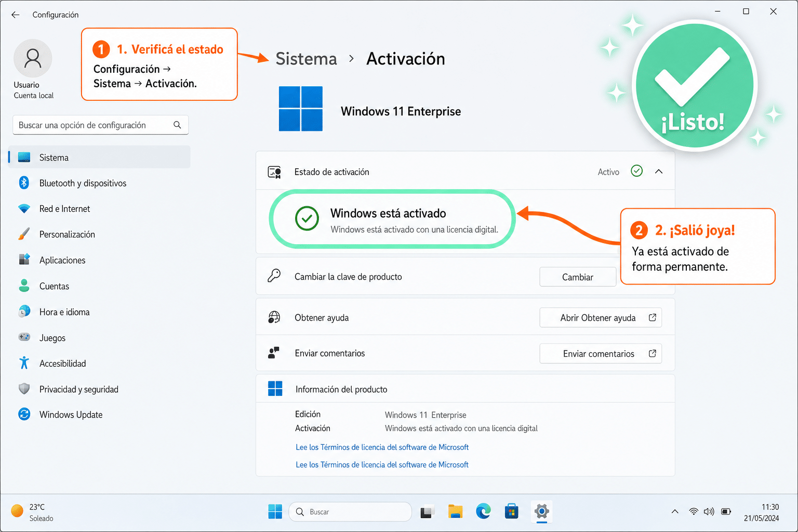Click the Sistema monitor icon in sidebar

tap(24, 157)
